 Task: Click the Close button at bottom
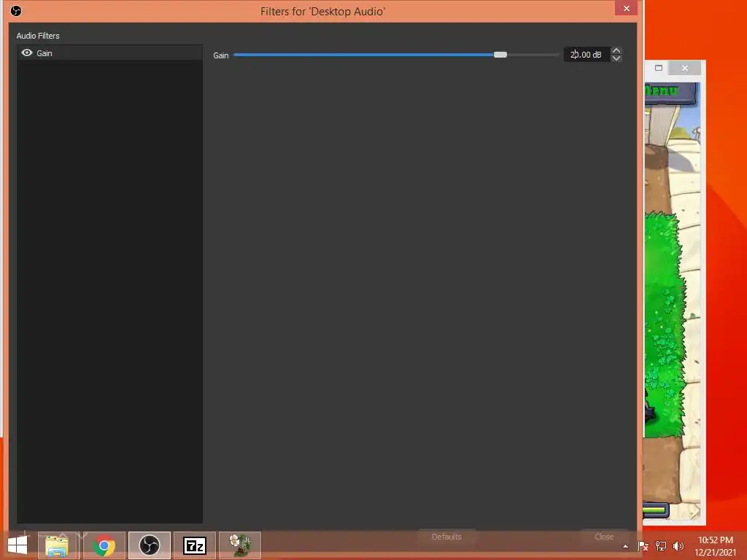[604, 537]
